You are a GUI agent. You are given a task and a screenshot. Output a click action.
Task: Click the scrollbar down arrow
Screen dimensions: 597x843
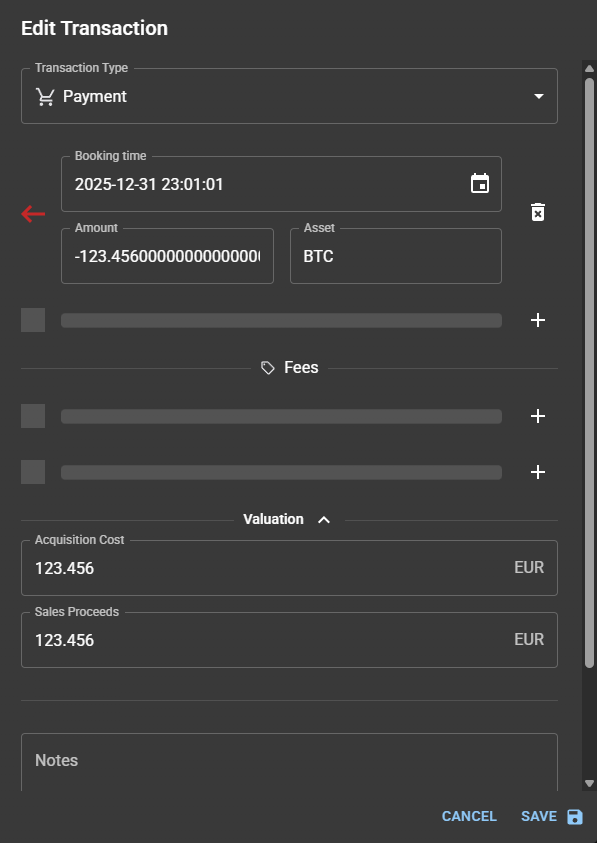pyautogui.click(x=589, y=783)
